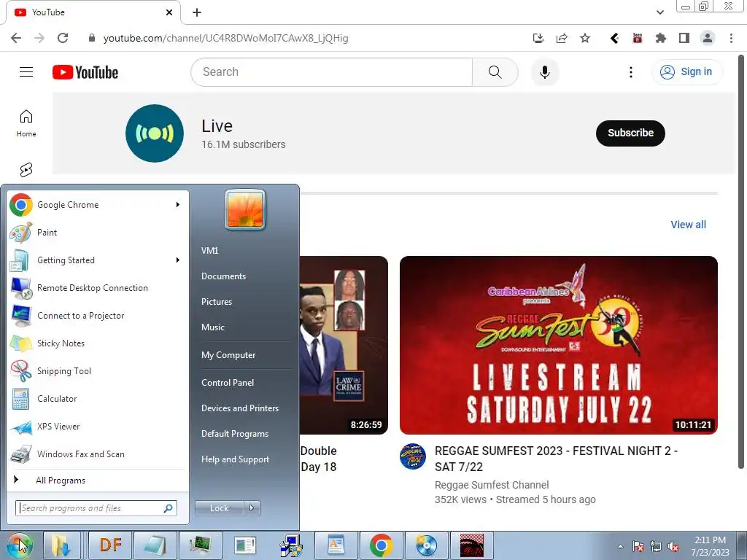
Task: Click the black arrow extension icon
Action: point(614,38)
